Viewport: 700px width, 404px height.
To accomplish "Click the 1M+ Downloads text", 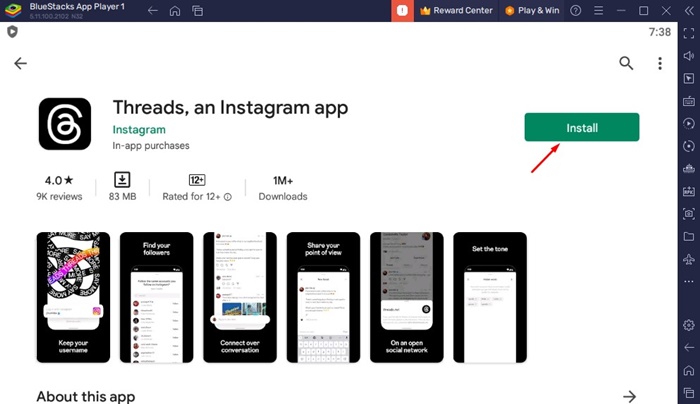I will coord(283,188).
